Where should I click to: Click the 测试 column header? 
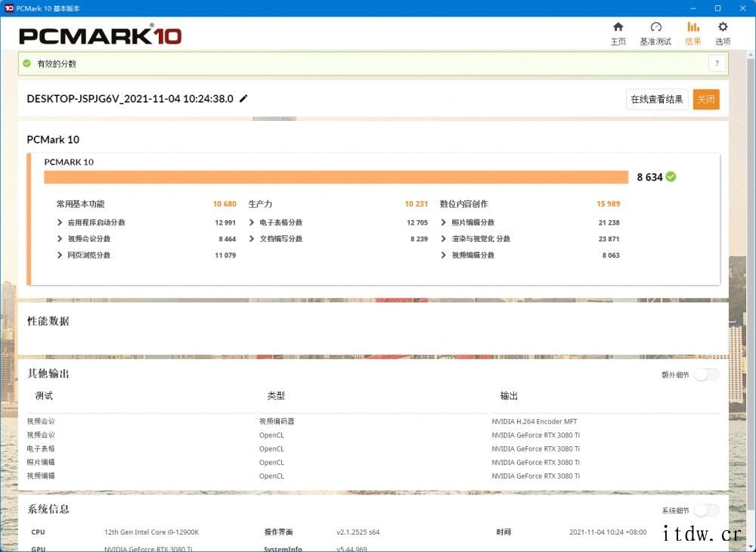click(x=44, y=395)
